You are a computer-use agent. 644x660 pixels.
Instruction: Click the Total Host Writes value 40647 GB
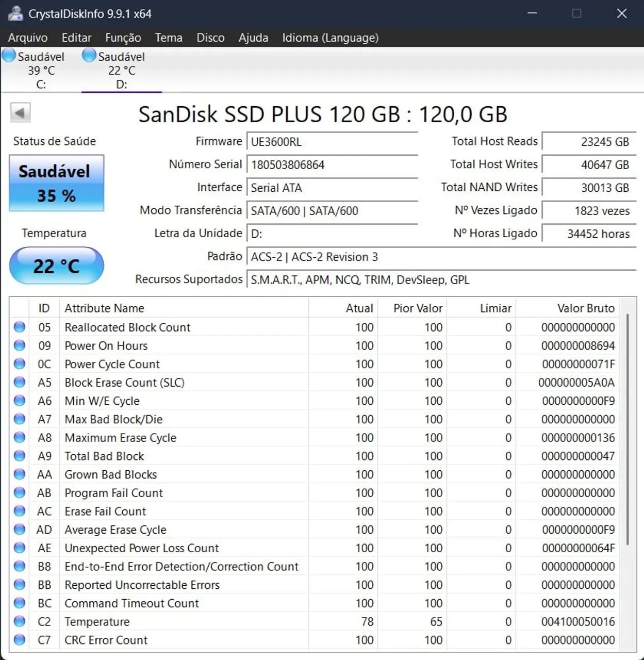tap(589, 165)
